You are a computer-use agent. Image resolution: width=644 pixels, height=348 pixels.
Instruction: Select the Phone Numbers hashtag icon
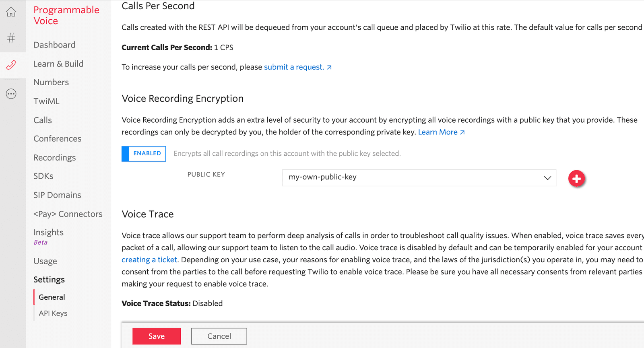pyautogui.click(x=11, y=38)
